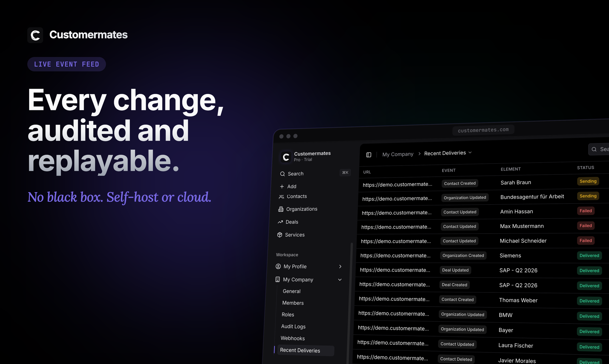Open Audit Logs page
Image resolution: width=609 pixels, height=364 pixels.
point(293,327)
